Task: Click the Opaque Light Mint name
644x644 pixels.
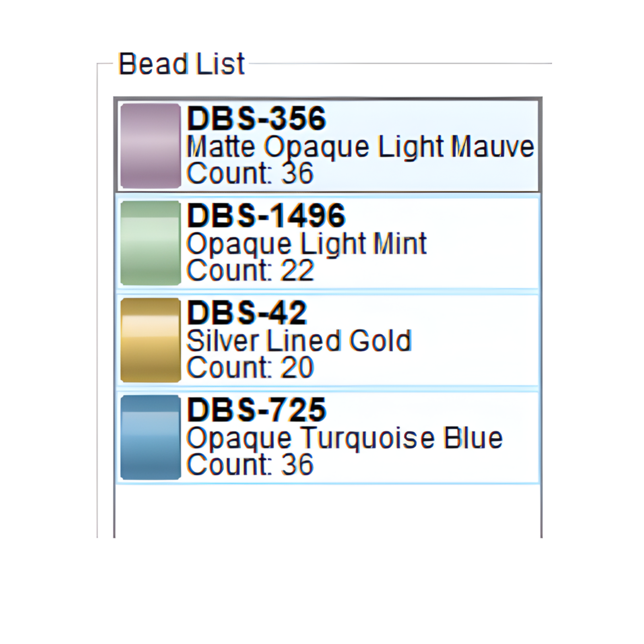Action: (x=306, y=244)
